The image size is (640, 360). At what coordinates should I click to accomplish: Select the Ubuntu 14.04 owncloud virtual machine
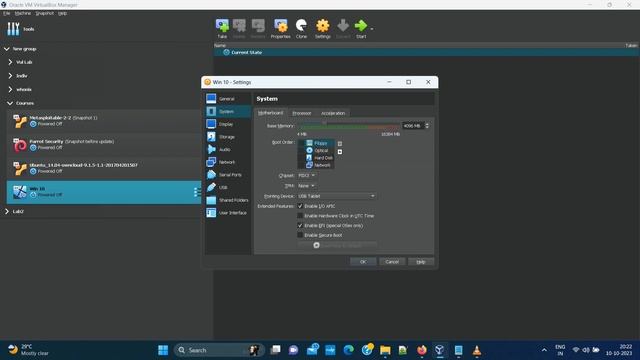(104, 168)
